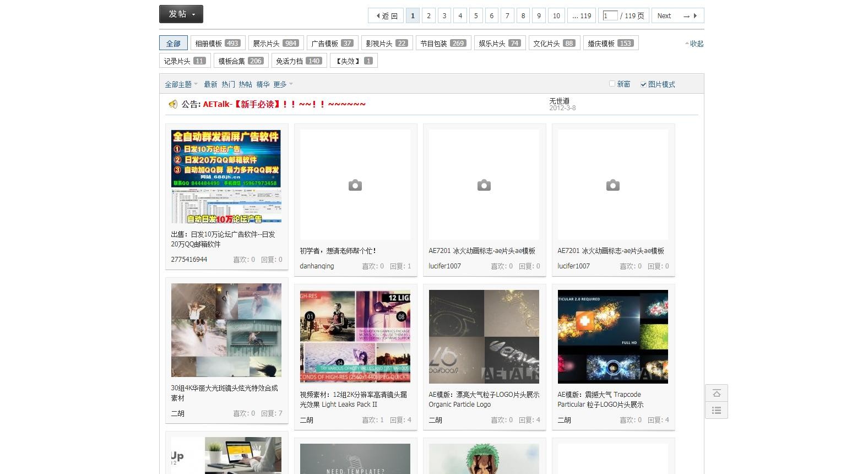
Task: Click the list view icon on right sidebar
Action: click(717, 411)
